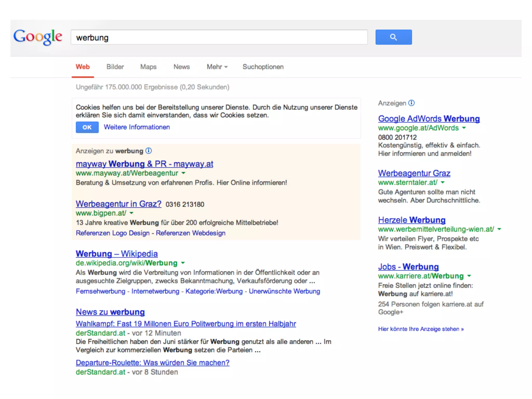Click the blue magnifier search button
532x399 pixels.
(393, 37)
